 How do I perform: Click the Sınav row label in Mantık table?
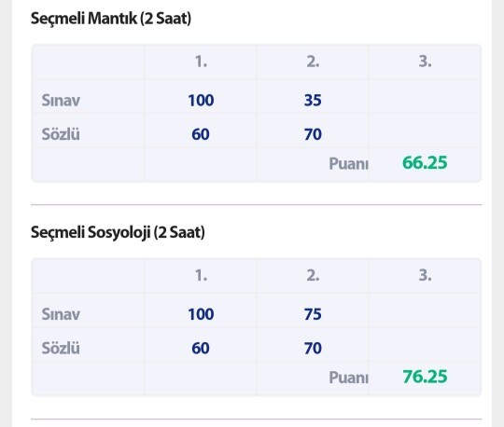(x=61, y=100)
